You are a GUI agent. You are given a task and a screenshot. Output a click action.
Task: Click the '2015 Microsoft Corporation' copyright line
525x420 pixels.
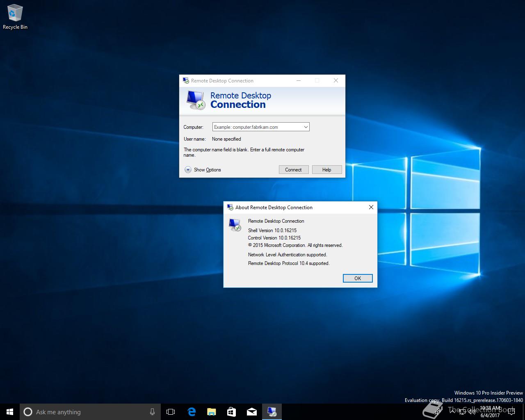click(295, 245)
